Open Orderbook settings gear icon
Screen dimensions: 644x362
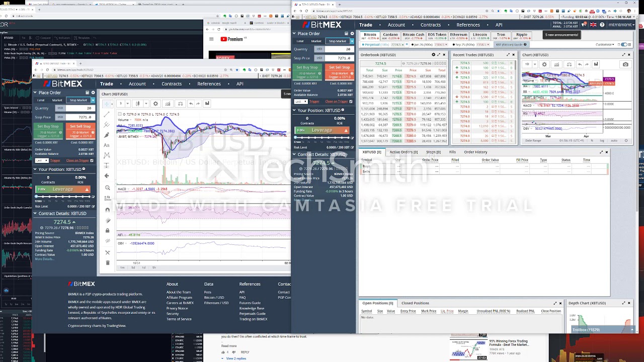coord(433,55)
